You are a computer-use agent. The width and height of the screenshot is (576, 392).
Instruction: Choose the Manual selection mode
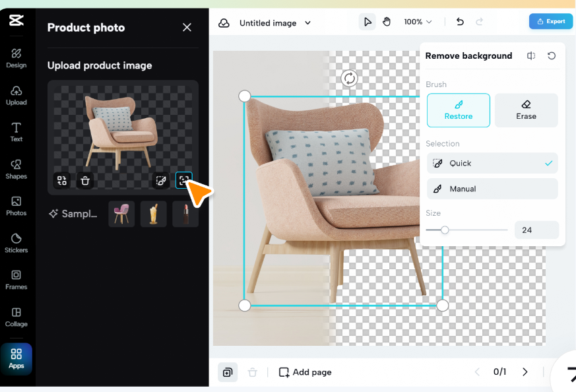tap(492, 189)
